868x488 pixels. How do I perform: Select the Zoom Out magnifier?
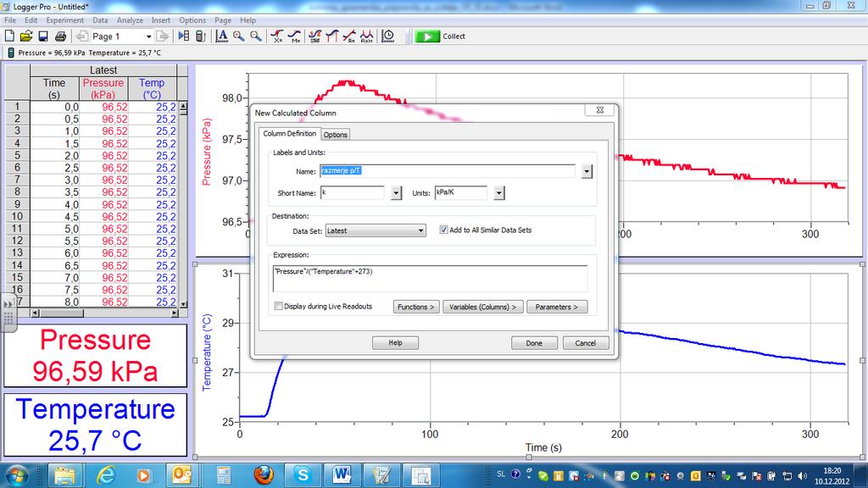point(256,36)
